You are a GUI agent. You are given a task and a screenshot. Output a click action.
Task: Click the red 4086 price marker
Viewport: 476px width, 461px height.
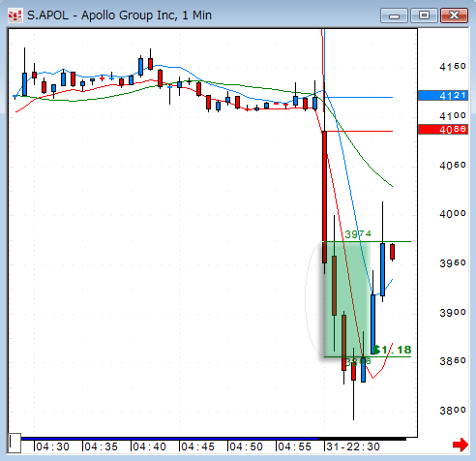point(443,130)
